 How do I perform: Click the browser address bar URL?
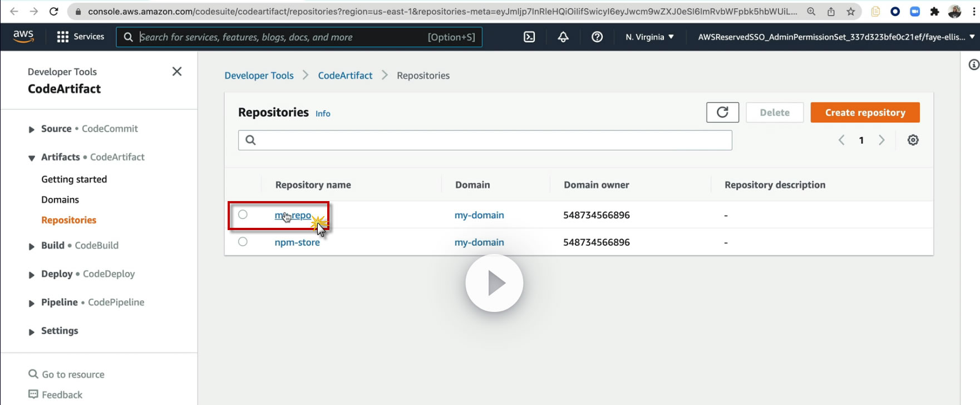coord(442,11)
